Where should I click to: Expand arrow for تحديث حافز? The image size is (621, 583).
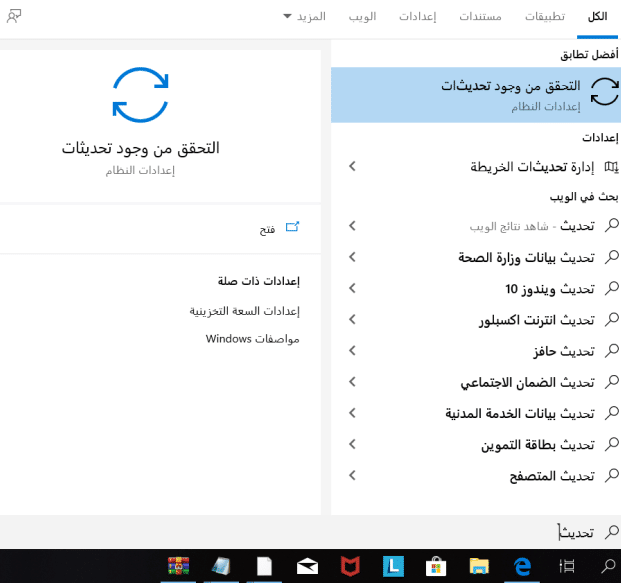352,351
